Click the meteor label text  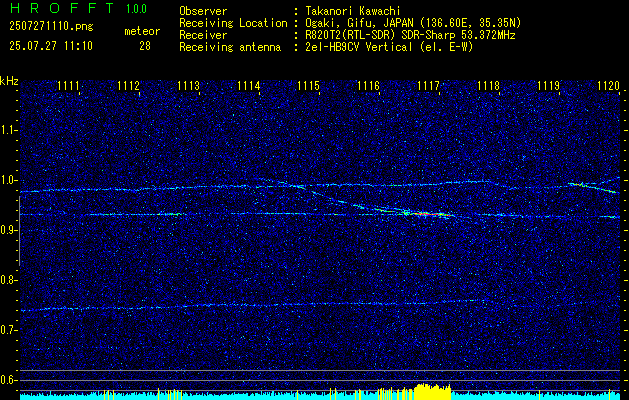[x=142, y=31]
